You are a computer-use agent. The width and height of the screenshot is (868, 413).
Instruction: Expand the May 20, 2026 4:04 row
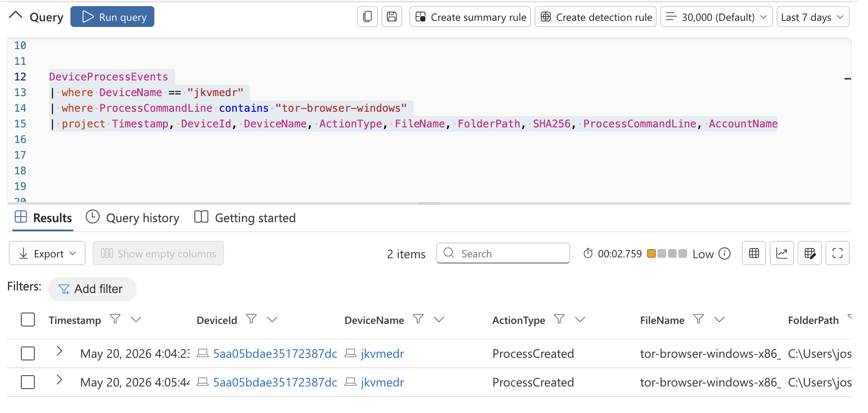[x=60, y=351]
